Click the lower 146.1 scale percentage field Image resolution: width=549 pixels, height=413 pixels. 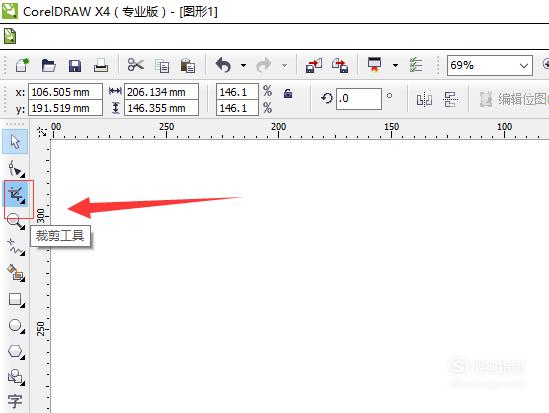[x=237, y=108]
